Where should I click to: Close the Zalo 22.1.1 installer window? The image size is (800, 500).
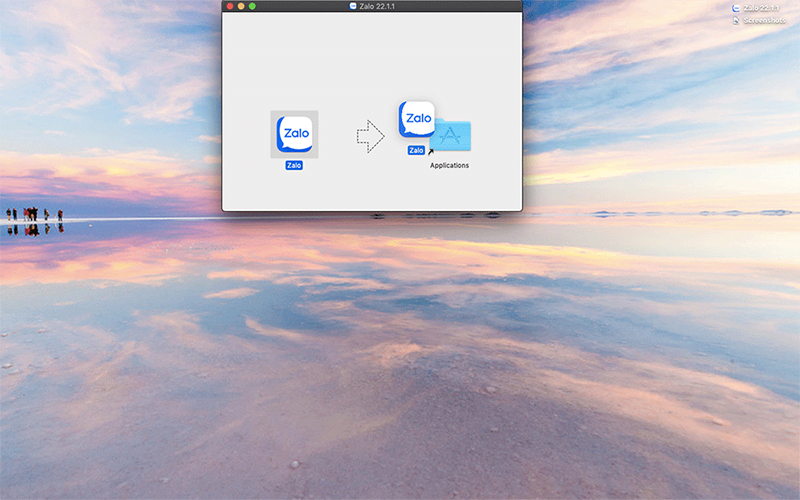[x=229, y=6]
